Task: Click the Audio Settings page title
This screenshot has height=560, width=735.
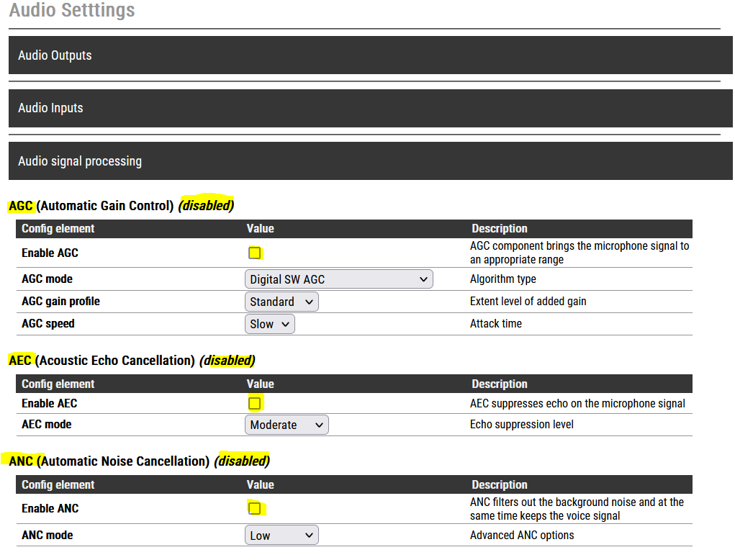Action: click(x=72, y=11)
